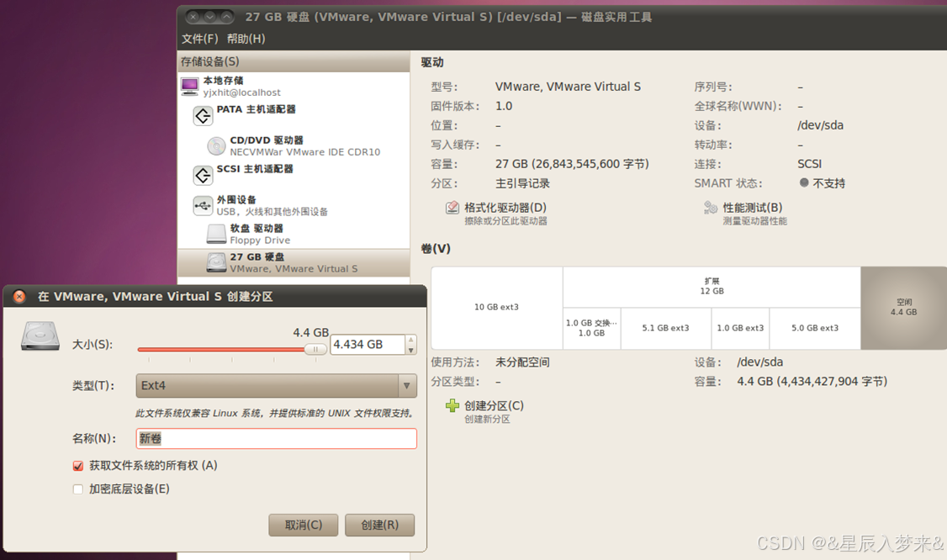Click the firmware version 1.0 value

coord(504,106)
